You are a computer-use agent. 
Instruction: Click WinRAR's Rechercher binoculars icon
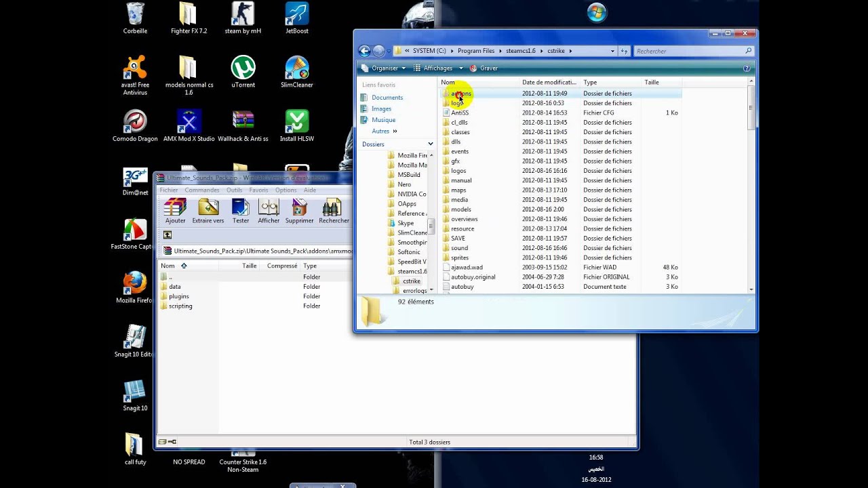tap(334, 211)
